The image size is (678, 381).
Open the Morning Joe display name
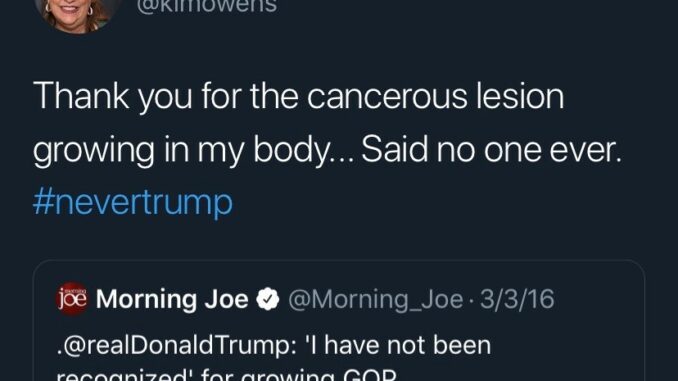(x=172, y=299)
